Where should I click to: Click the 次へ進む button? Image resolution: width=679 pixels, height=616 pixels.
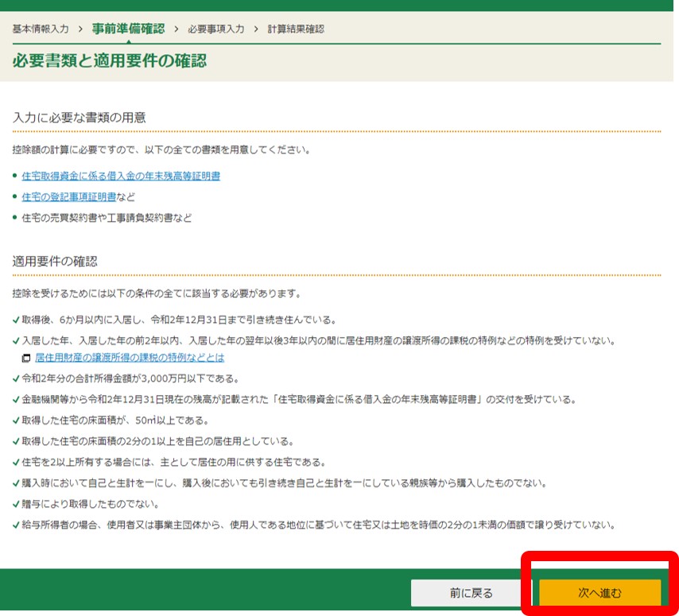click(x=599, y=593)
